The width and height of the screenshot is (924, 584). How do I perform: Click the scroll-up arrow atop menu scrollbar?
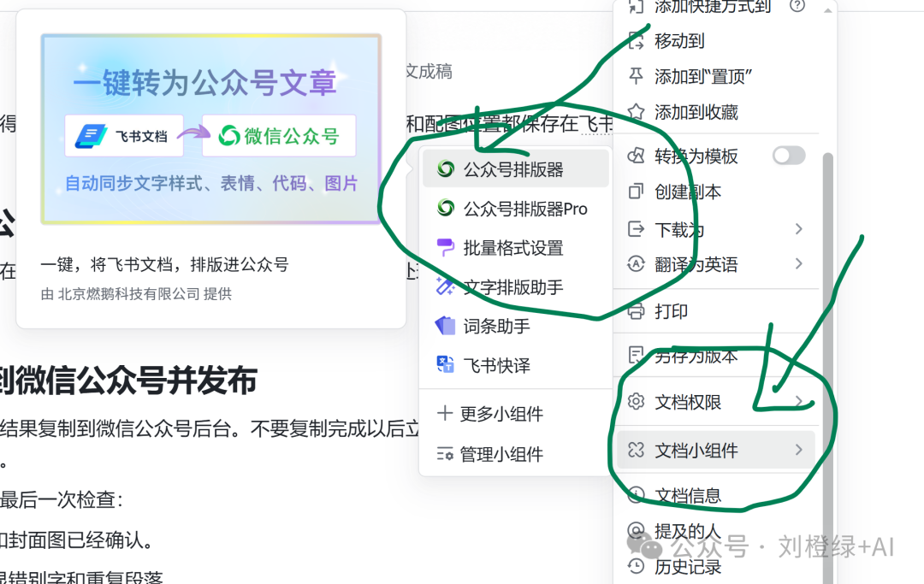(827, 10)
